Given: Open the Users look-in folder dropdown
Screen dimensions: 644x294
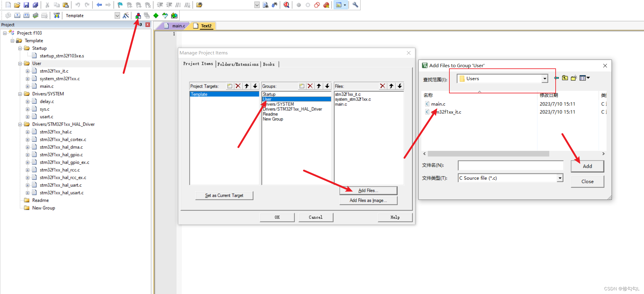Looking at the screenshot, I should 545,79.
